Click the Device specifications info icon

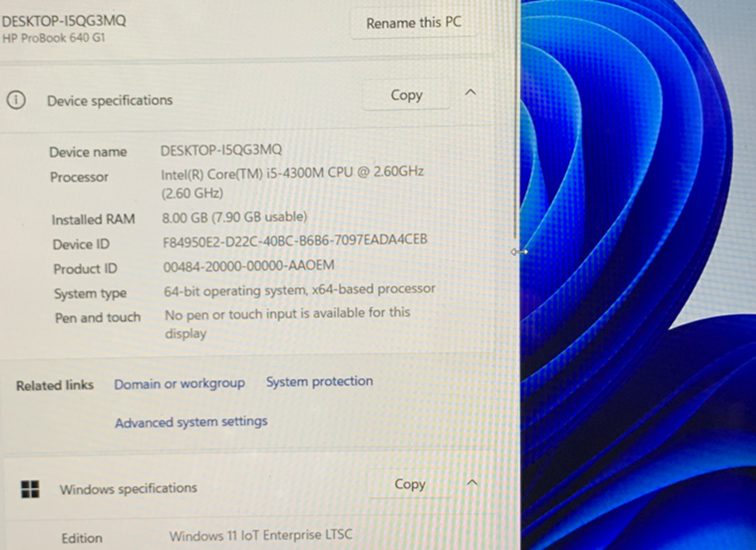pos(16,100)
